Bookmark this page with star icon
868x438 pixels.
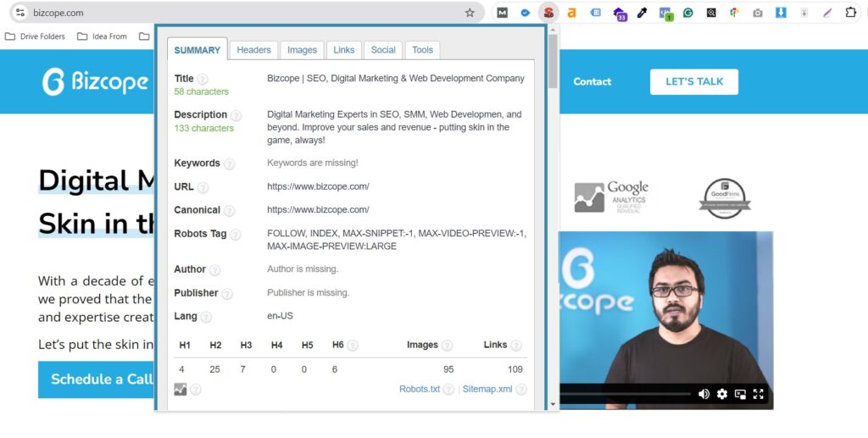[470, 13]
